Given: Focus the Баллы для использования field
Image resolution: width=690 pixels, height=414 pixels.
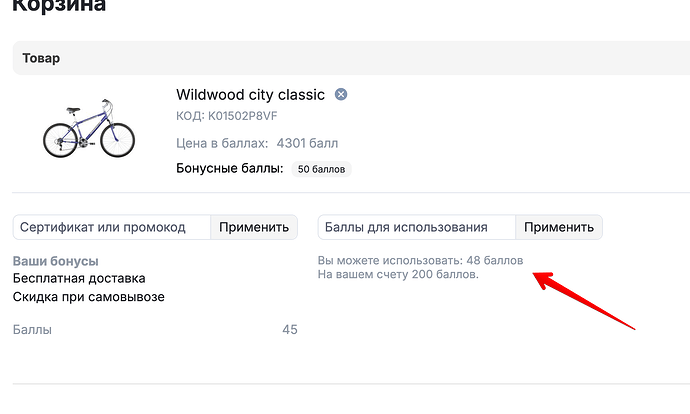Looking at the screenshot, I should 417,227.
